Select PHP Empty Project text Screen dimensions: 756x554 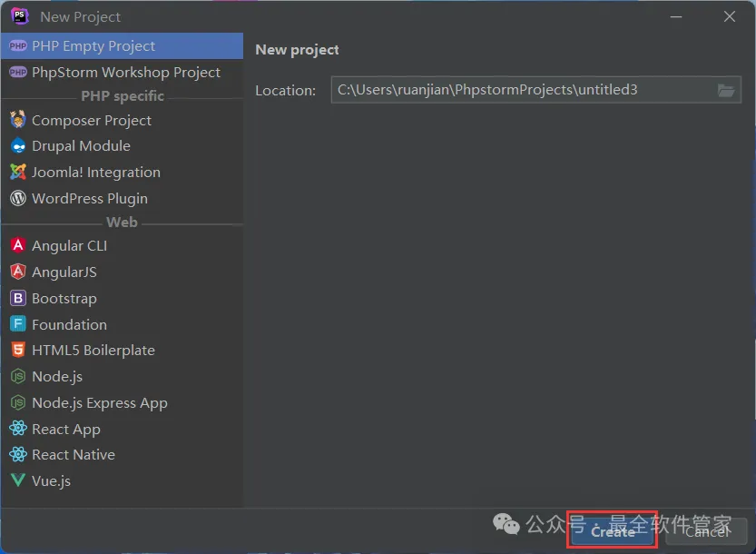tap(93, 45)
